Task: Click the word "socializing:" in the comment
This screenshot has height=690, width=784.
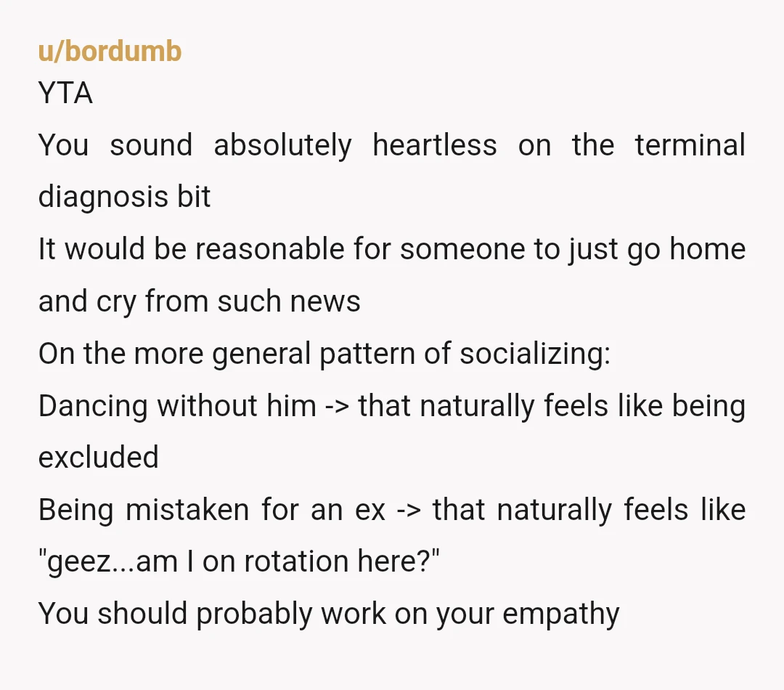Action: click(535, 353)
